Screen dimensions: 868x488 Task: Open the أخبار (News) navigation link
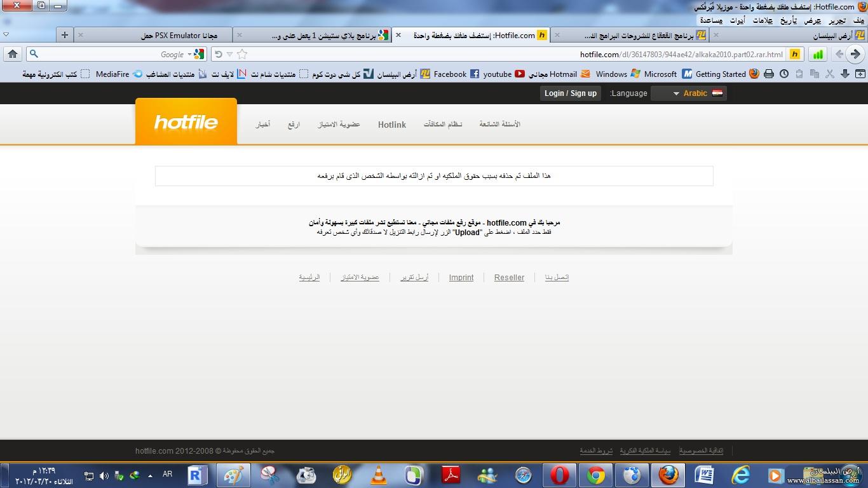[263, 125]
